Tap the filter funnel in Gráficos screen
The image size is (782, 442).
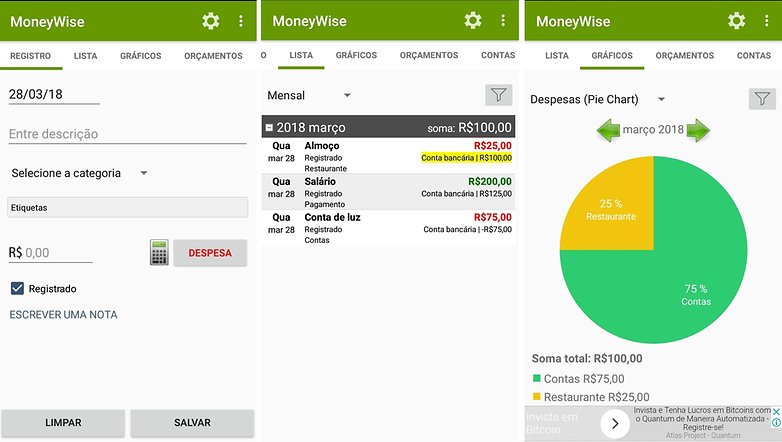click(762, 99)
